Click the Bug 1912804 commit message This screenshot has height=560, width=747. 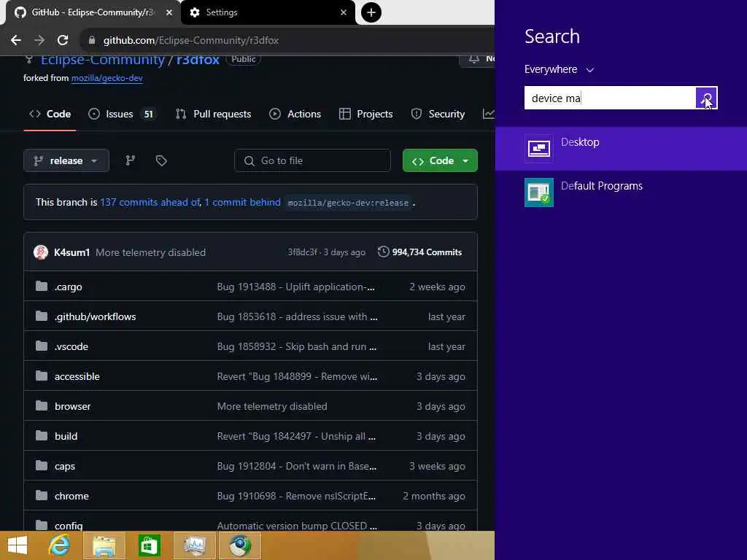point(297,466)
